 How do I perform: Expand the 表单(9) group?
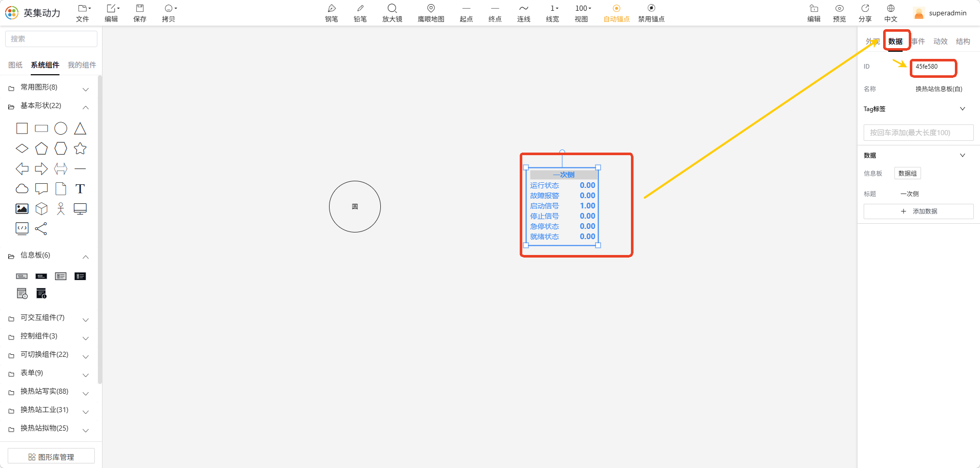(x=49, y=373)
